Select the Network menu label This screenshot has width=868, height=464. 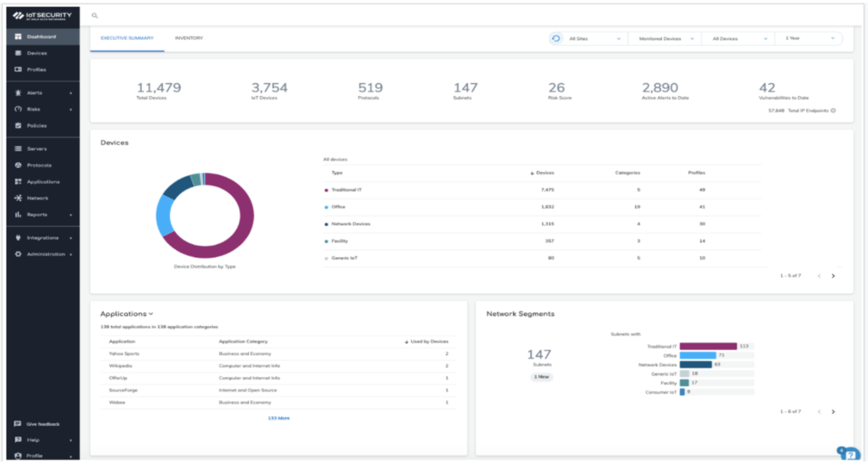pyautogui.click(x=38, y=198)
